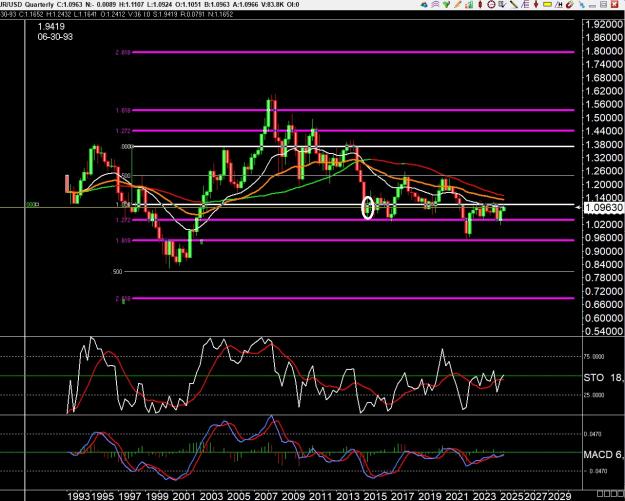Select the yellow rectangle drawing tool
625x501 pixels.
click(548, 4)
